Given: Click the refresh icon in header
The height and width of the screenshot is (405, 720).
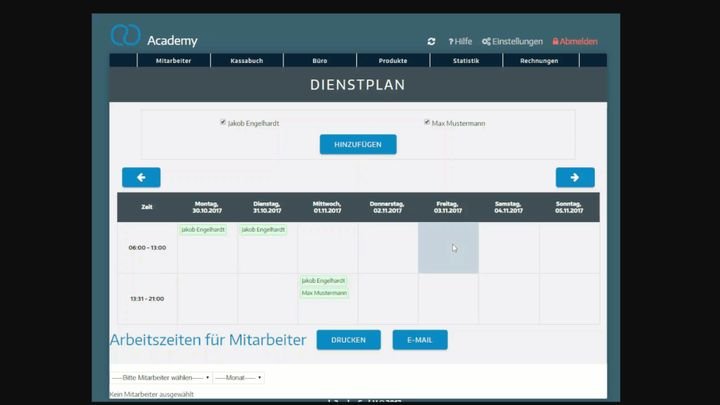Looking at the screenshot, I should click(x=431, y=42).
